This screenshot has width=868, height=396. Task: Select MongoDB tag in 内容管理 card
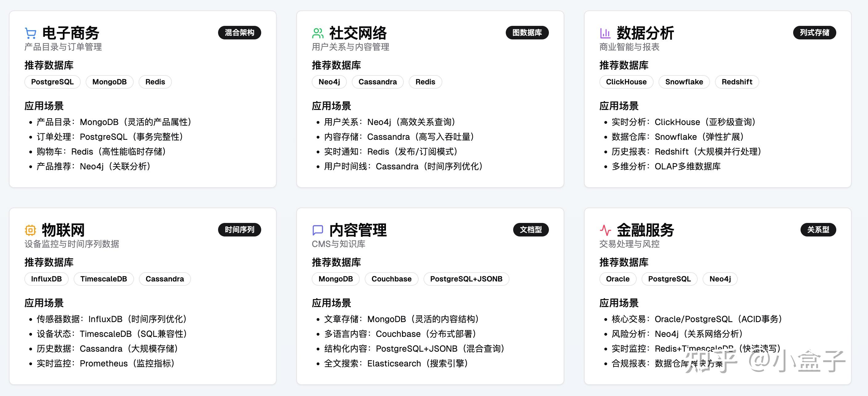[336, 279]
